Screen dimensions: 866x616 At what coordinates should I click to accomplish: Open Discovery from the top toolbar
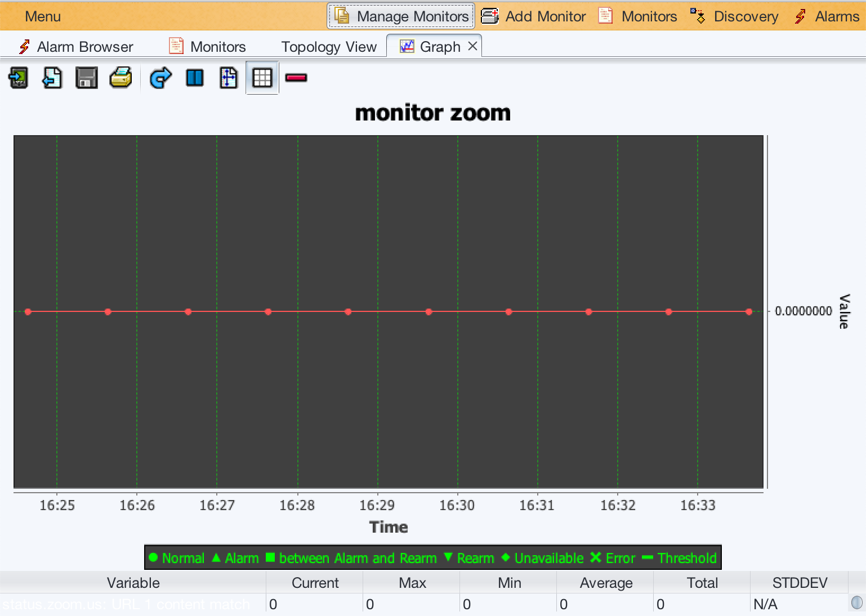coord(735,16)
